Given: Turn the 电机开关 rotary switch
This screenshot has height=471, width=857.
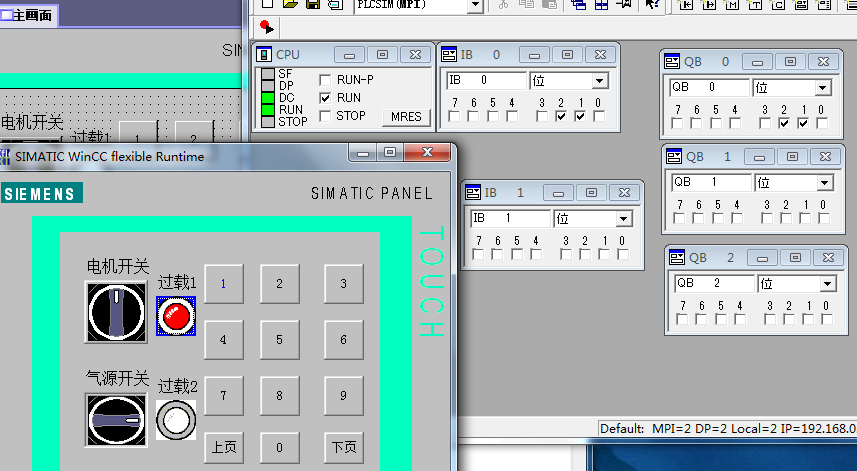Looking at the screenshot, I should (x=116, y=312).
